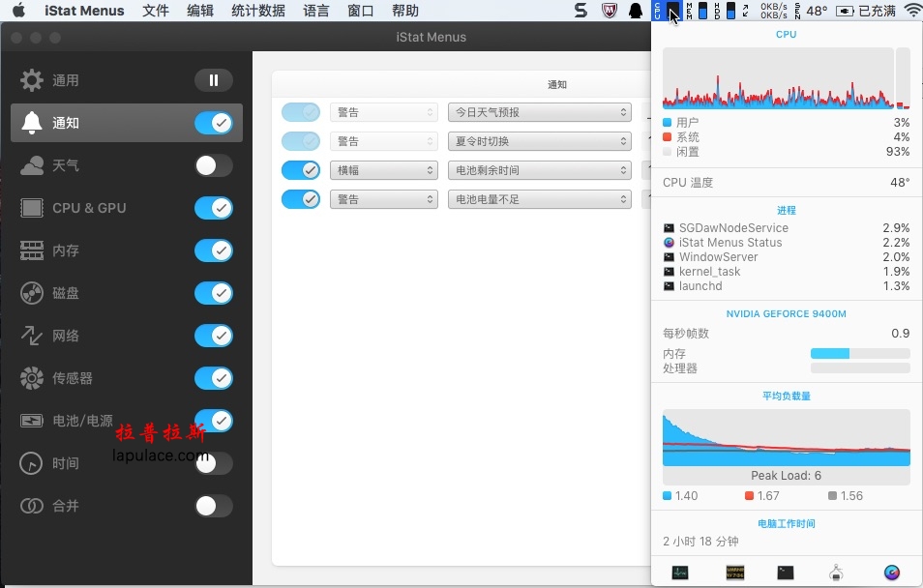The image size is (923, 588).
Task: Open the iStat Menus app icon in the footer
Action: pos(892,573)
